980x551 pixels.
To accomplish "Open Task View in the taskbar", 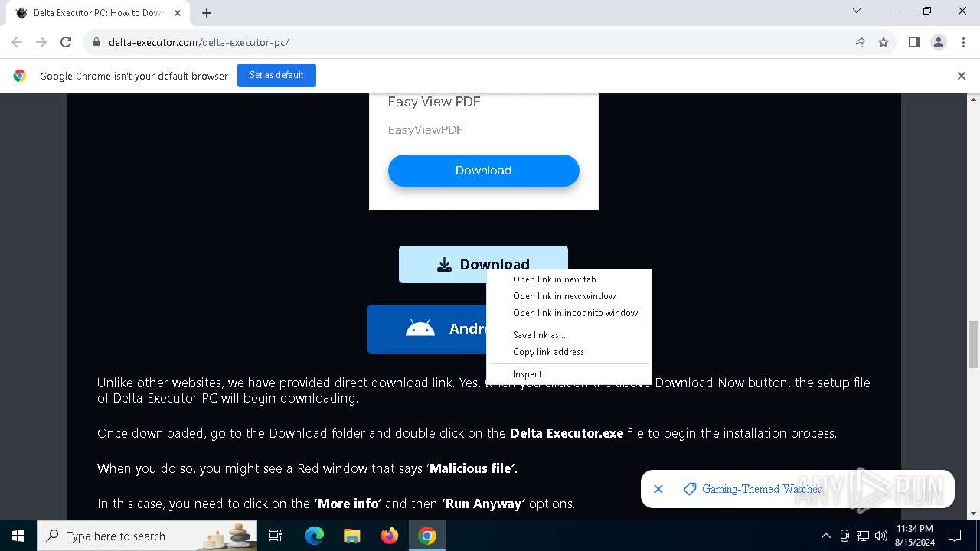I will click(x=276, y=536).
